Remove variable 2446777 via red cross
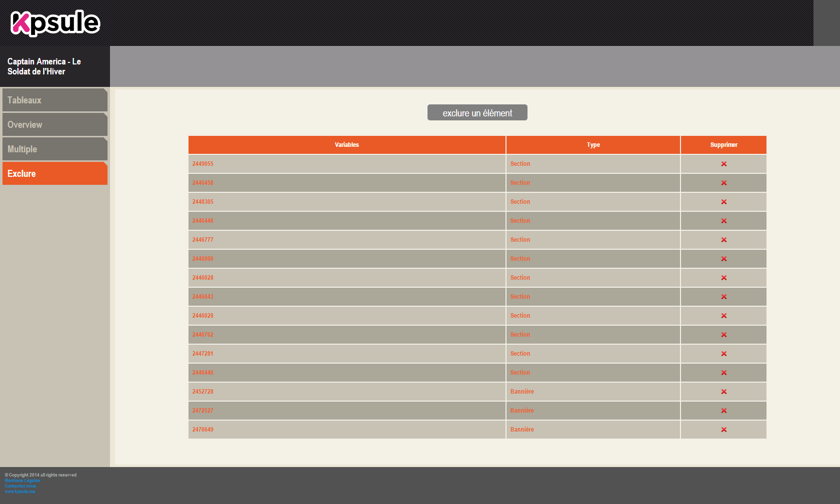 (723, 240)
